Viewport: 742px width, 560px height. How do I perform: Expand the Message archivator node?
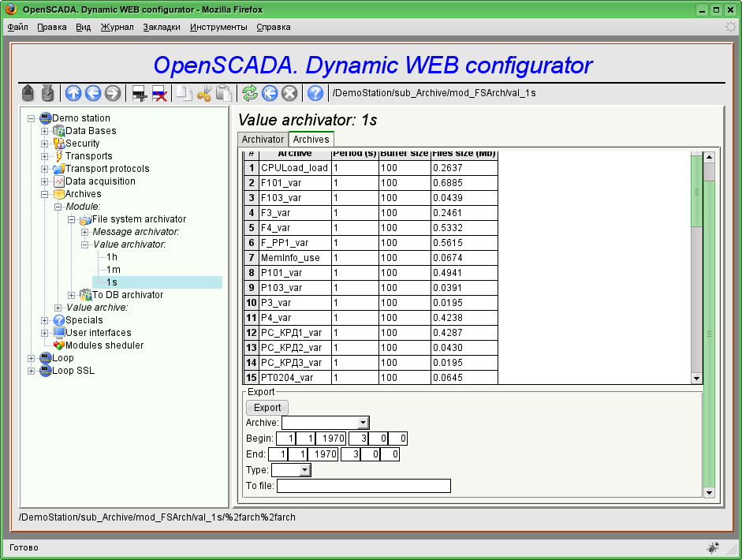(84, 233)
